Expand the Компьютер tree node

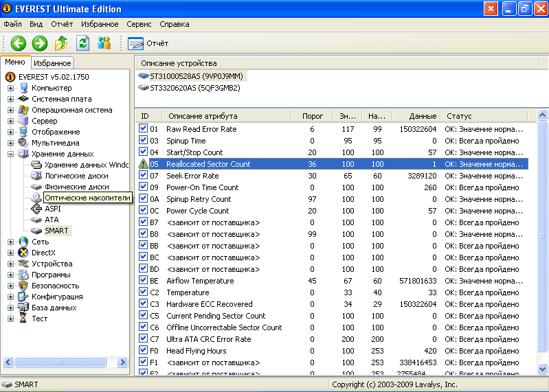pos(11,88)
